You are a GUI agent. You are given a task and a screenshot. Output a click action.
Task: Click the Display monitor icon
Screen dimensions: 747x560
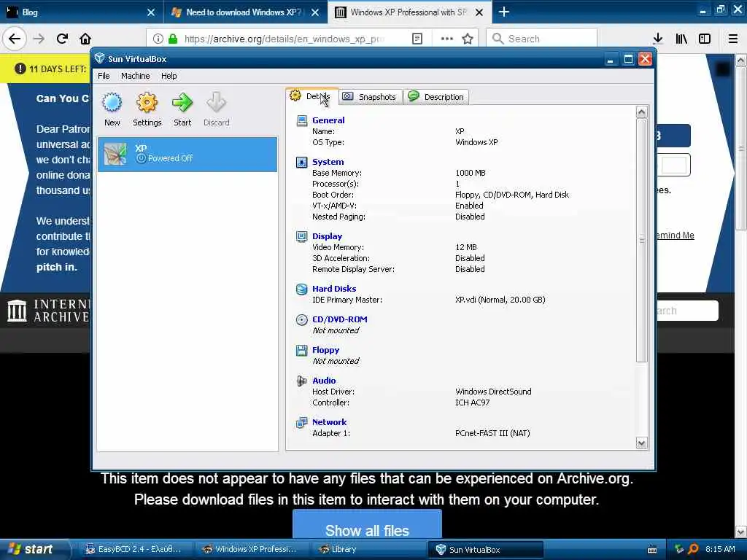click(x=301, y=237)
